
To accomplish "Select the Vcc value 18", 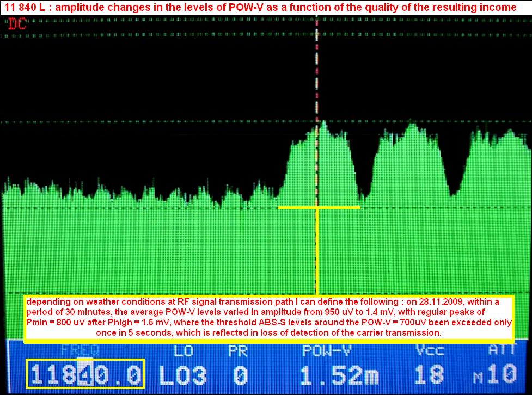I will point(429,375).
